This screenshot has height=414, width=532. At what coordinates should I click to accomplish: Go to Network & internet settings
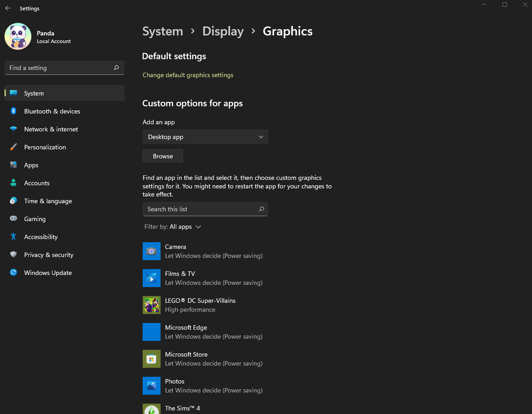pyautogui.click(x=51, y=129)
